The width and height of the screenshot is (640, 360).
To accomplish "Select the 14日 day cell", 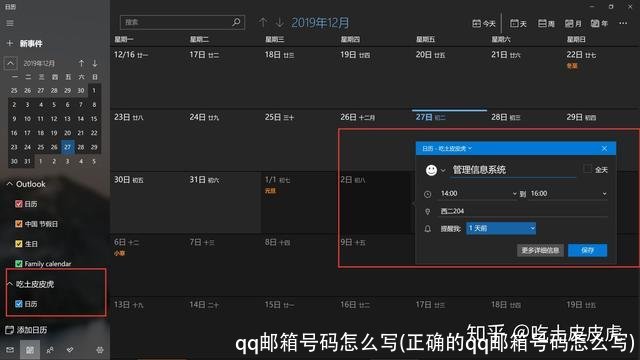I will 223,327.
